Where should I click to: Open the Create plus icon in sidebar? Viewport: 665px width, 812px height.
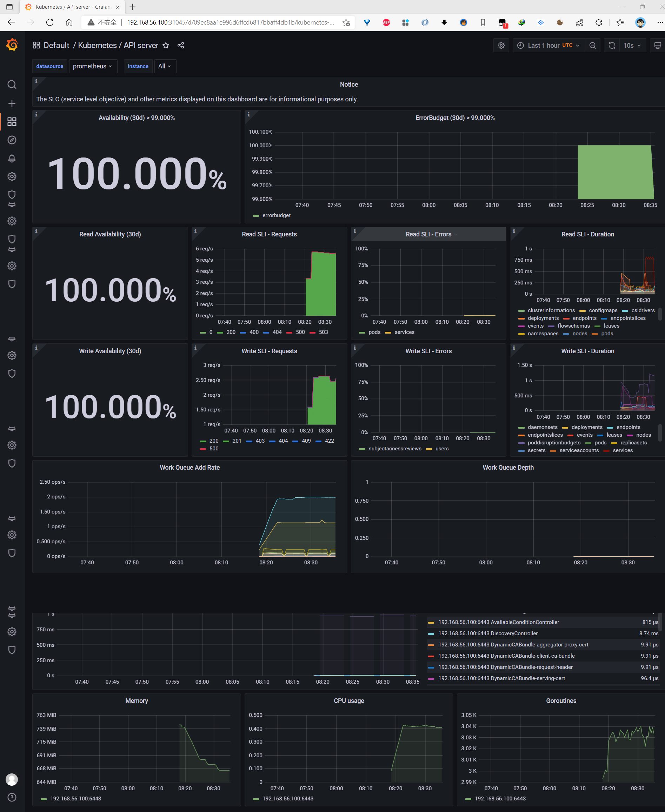click(x=12, y=103)
